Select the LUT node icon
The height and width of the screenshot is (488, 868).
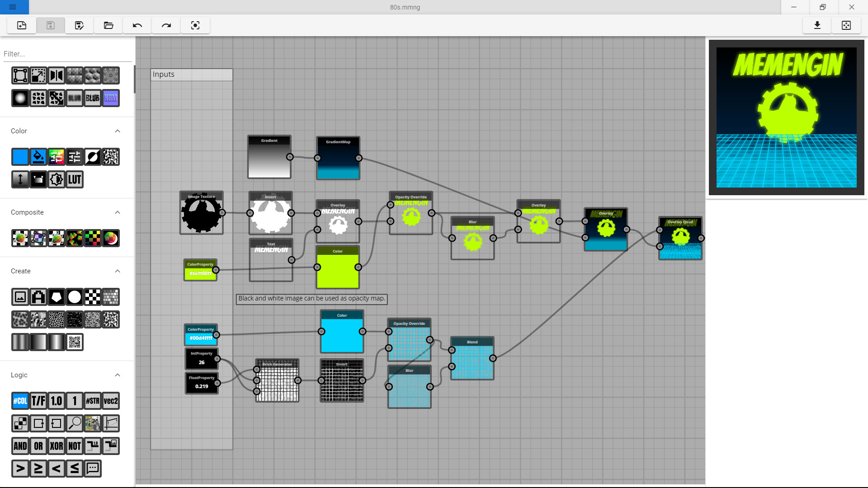pos(75,179)
